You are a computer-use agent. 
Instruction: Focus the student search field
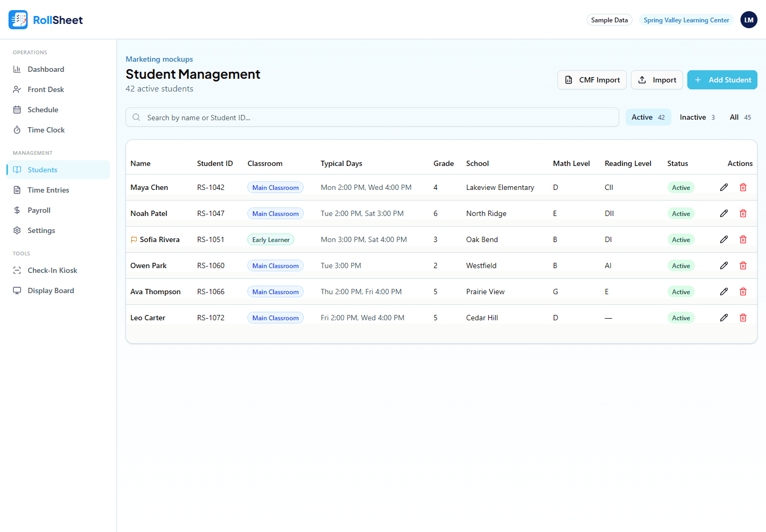[x=372, y=117]
